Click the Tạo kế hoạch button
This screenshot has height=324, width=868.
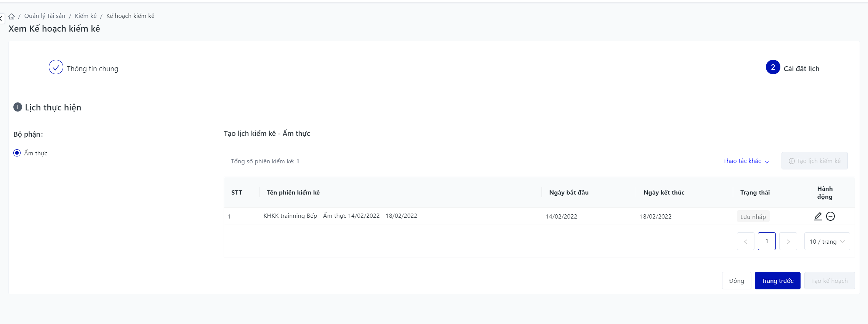[829, 281]
